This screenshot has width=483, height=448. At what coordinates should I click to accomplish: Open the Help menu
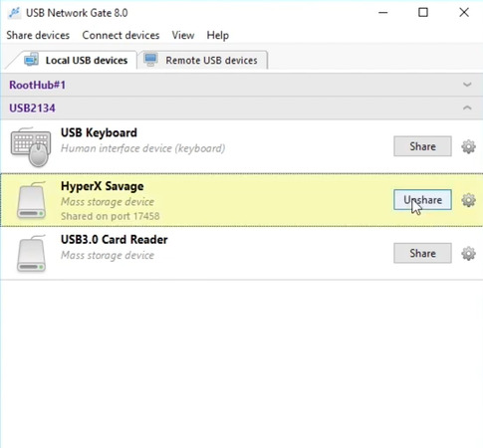(x=217, y=35)
